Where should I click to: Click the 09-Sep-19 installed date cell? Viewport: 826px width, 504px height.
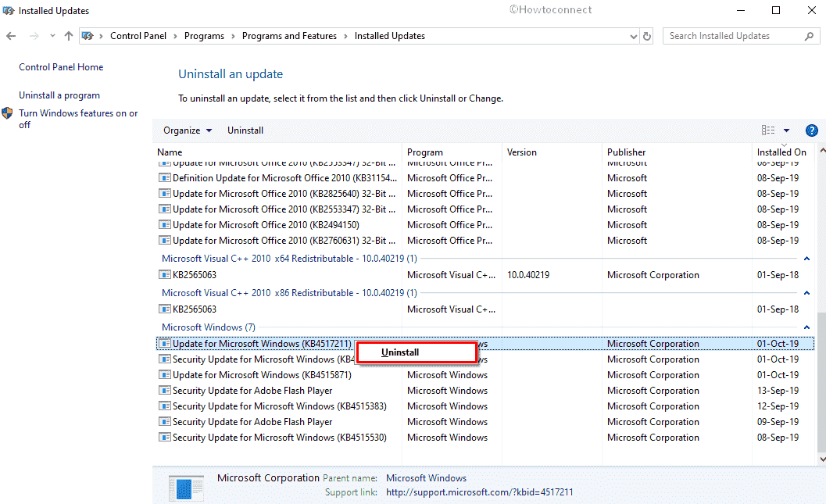click(x=778, y=422)
